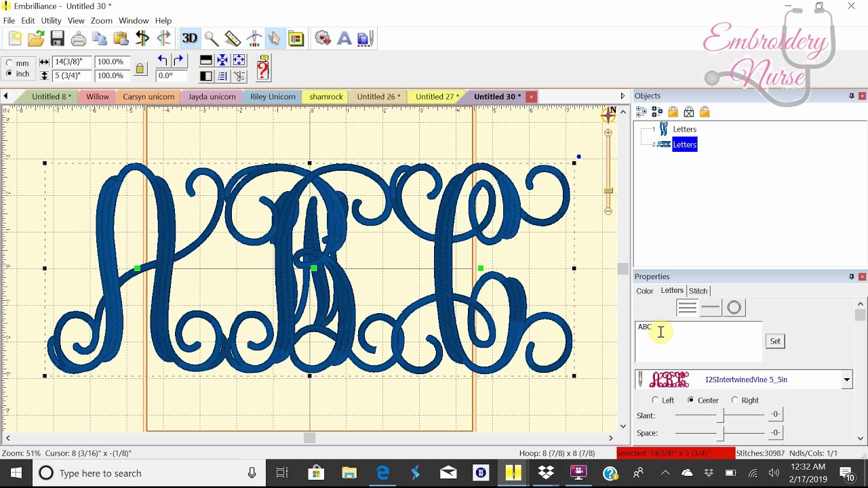The width and height of the screenshot is (868, 488).
Task: Rotate the selection right
Action: click(178, 61)
